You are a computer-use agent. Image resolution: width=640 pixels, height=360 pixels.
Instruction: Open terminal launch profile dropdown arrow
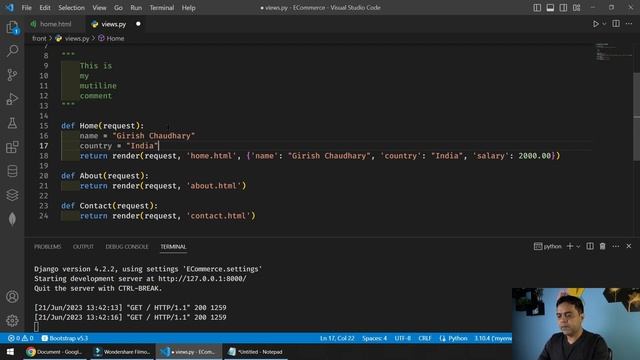click(x=578, y=247)
